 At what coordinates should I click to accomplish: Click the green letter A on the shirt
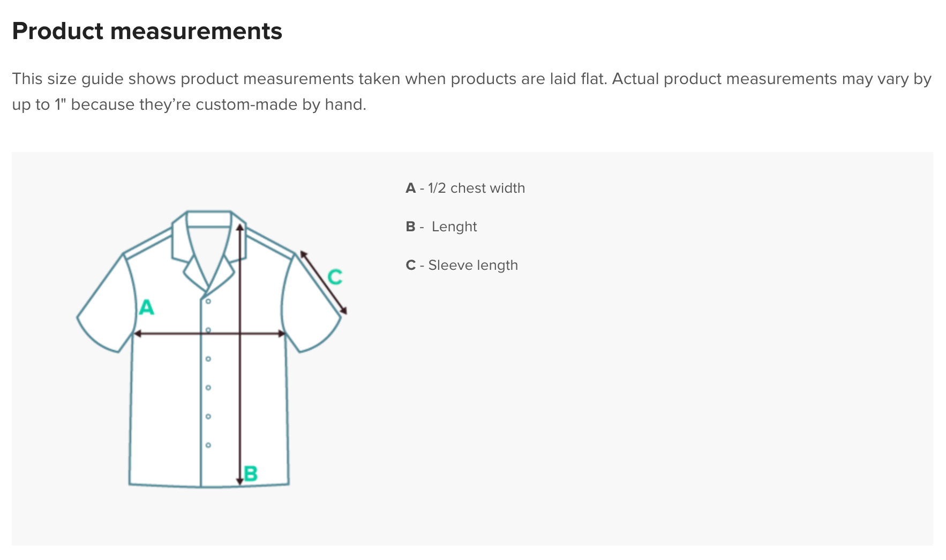pos(146,307)
